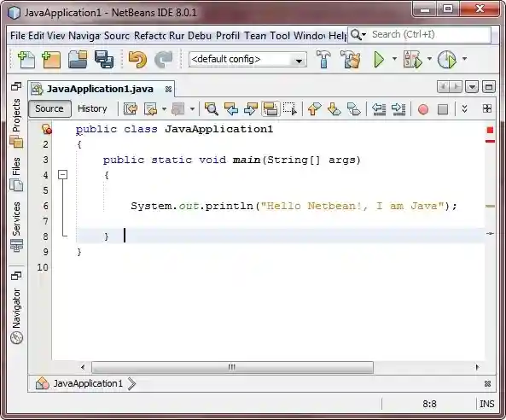Click the Profile Project clock icon
Screen dimensions: 506x420
pos(447,60)
